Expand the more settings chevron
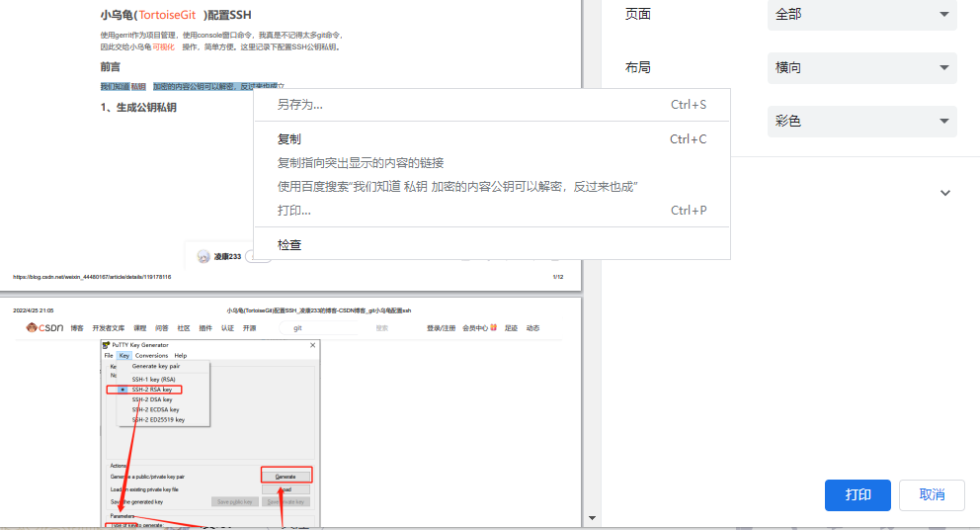980x530 pixels. click(x=944, y=193)
